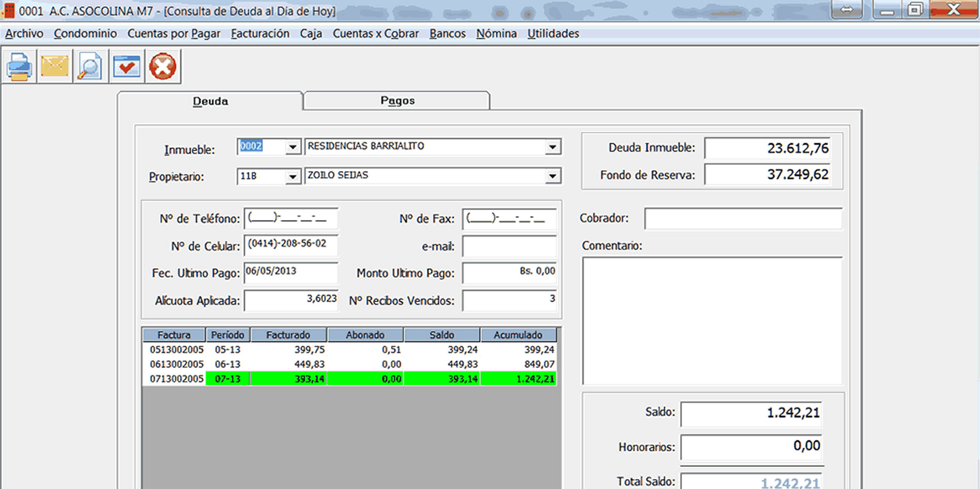Click the app icon in title bar
The height and width of the screenshot is (489, 980).
click(9, 10)
